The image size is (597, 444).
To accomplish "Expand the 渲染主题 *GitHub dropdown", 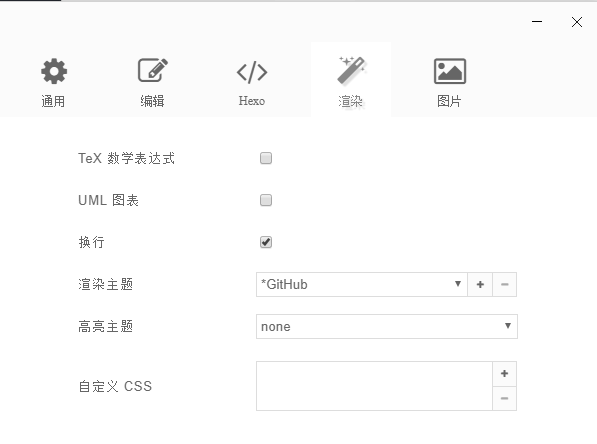I will coord(362,284).
